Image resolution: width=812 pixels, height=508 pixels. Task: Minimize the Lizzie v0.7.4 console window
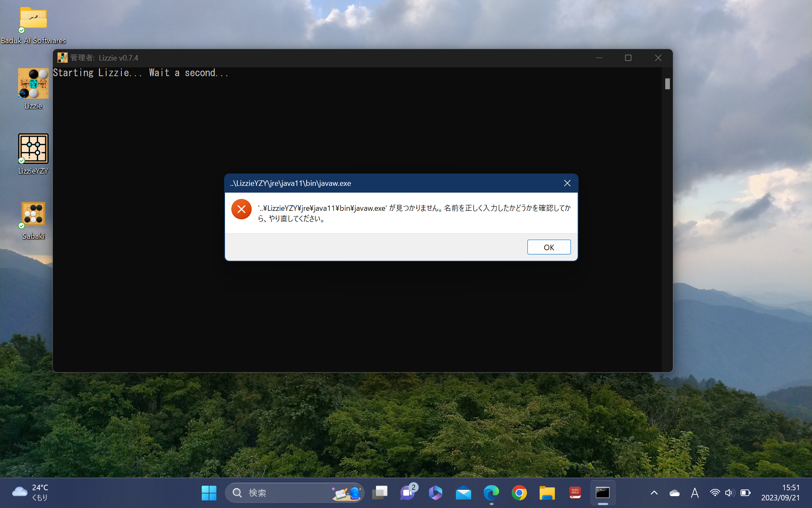[599, 58]
